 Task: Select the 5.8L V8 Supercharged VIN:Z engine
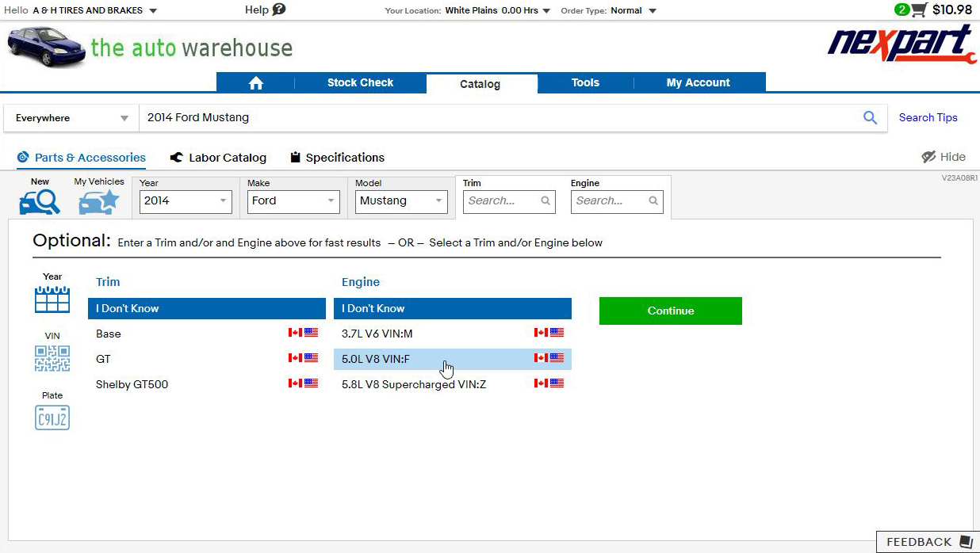click(453, 384)
